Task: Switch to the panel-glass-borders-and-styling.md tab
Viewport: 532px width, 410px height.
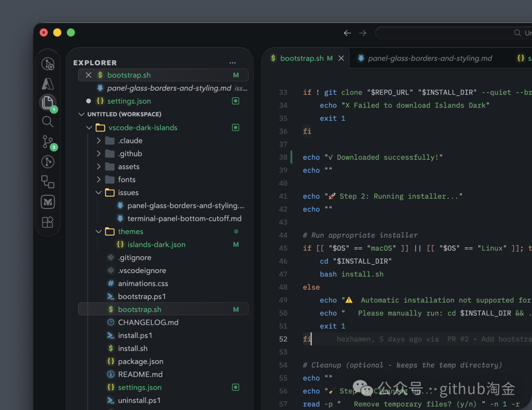Action: coord(426,58)
